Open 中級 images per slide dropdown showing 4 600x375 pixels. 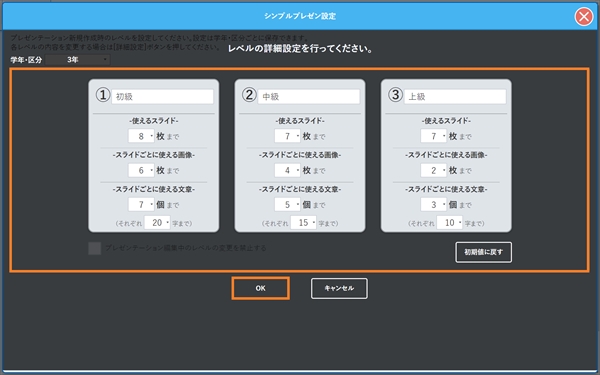[x=287, y=170]
